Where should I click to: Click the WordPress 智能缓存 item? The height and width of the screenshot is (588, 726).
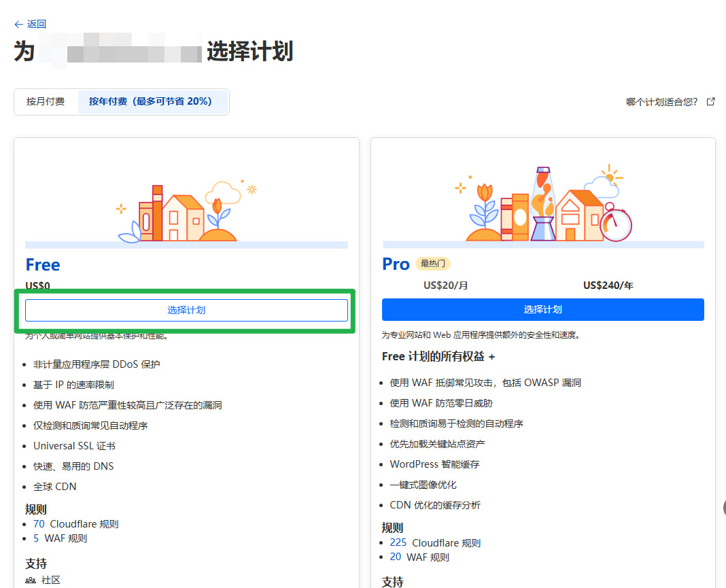pos(435,464)
